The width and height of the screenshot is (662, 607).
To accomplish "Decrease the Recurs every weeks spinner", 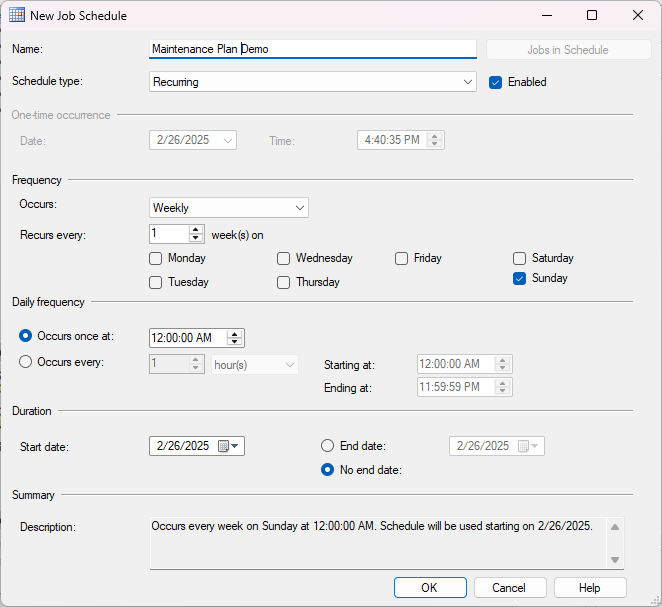I will coord(195,238).
